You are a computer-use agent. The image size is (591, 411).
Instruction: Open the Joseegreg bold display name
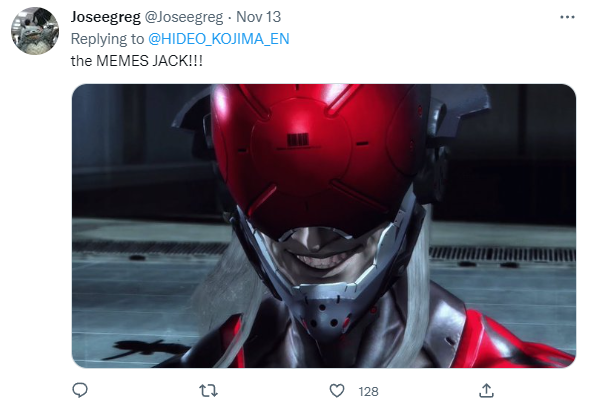(106, 17)
